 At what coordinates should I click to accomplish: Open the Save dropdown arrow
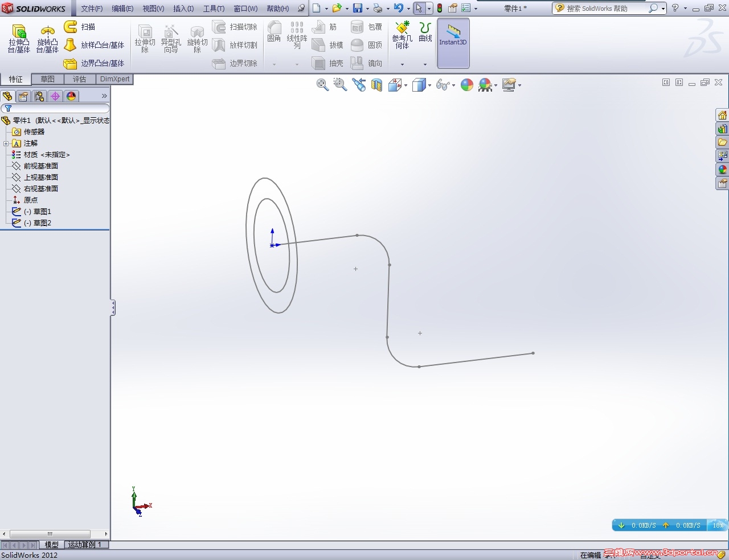(x=367, y=9)
